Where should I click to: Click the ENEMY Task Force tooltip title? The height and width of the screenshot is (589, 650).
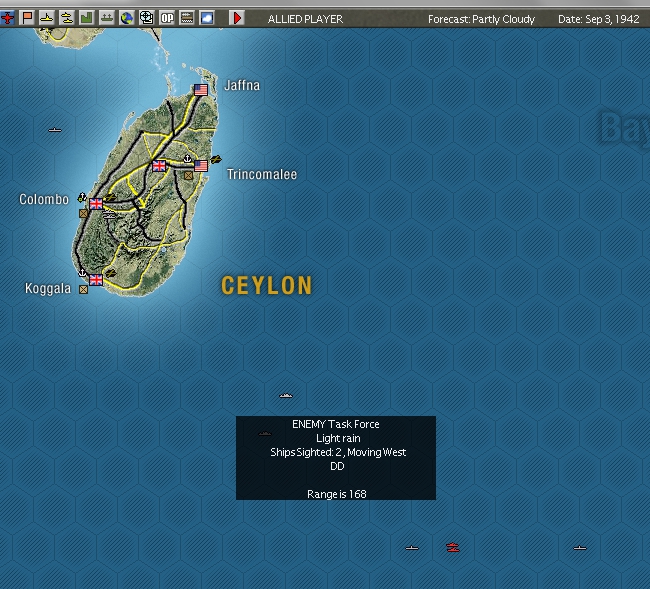pos(336,424)
